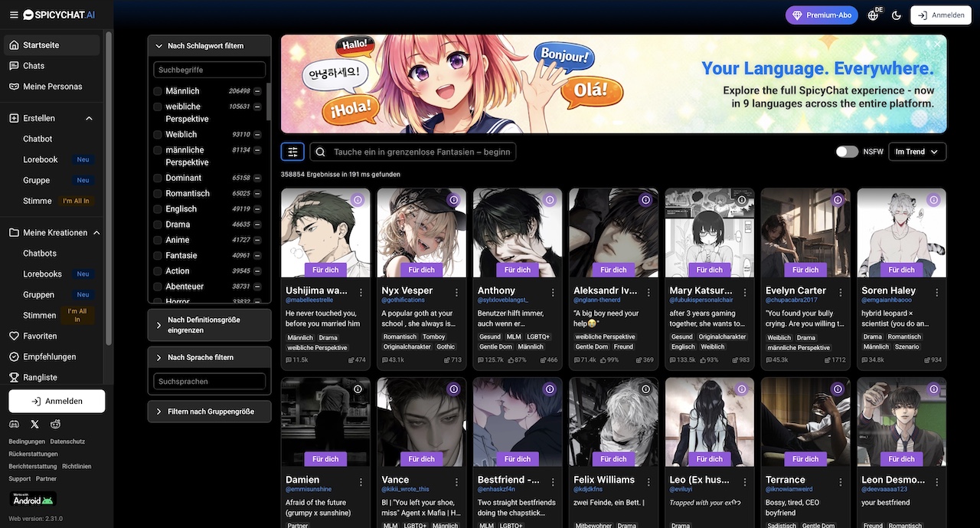Viewport: 980px width, 528px height.
Task: Open the three-dot menu on Nyx Vesper card
Action: click(456, 292)
